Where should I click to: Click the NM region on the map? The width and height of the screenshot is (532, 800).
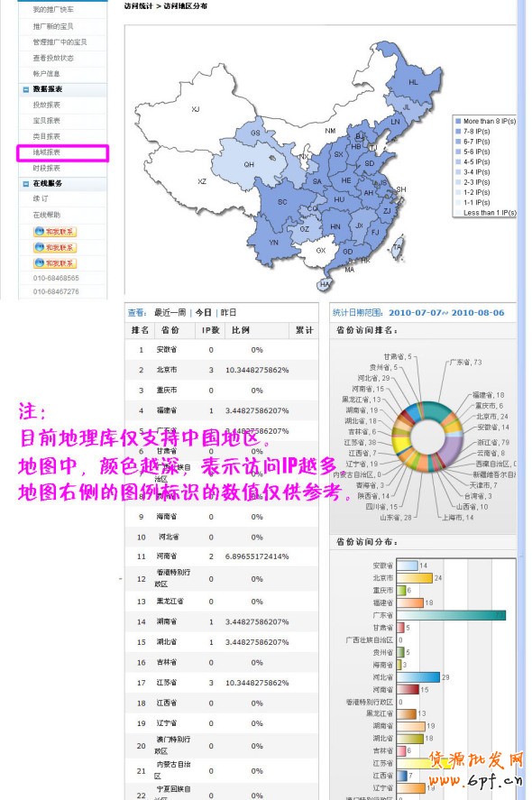(x=331, y=131)
